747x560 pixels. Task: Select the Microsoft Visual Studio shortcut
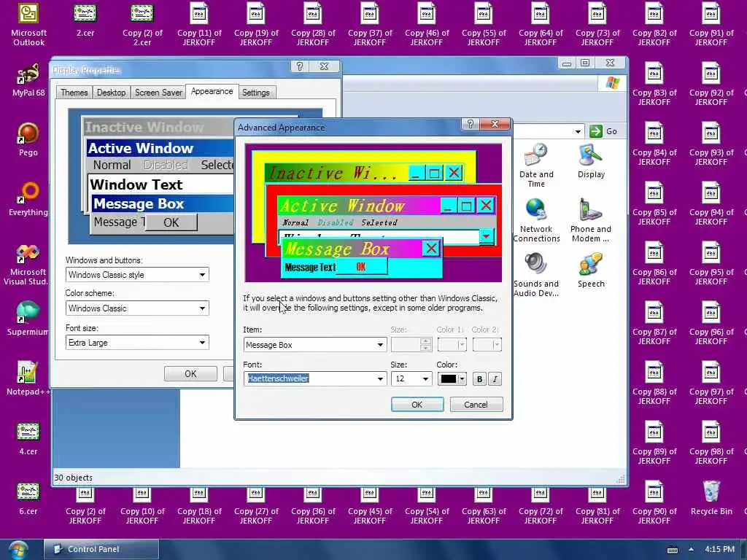[x=28, y=265]
